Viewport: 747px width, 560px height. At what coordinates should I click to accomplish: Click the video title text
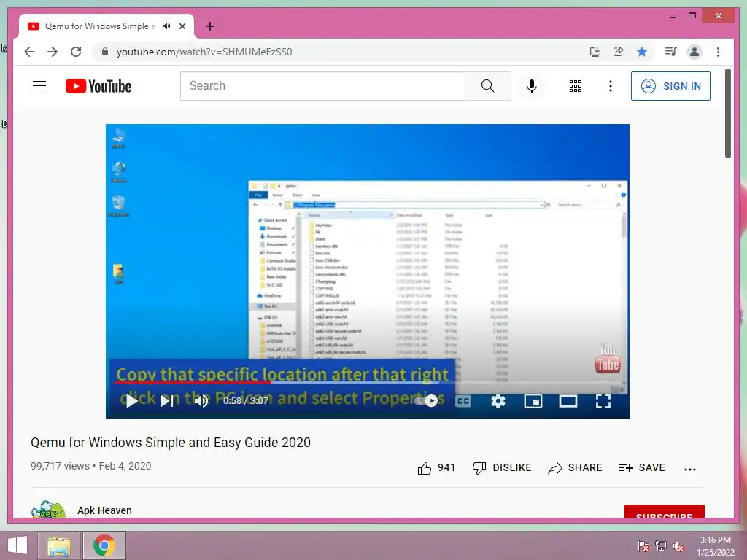(x=171, y=443)
